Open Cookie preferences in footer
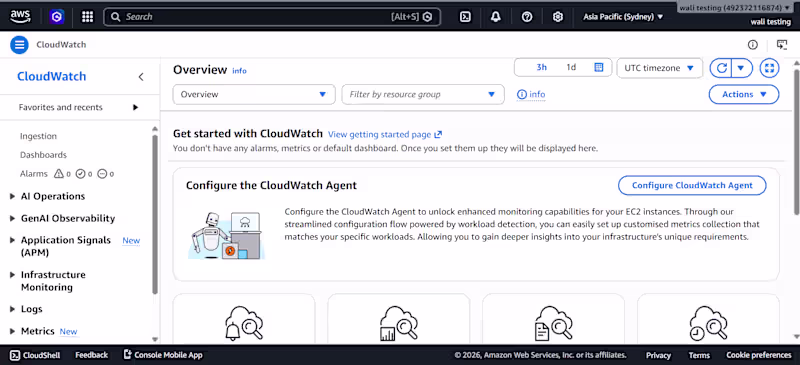The height and width of the screenshot is (365, 800). point(759,355)
